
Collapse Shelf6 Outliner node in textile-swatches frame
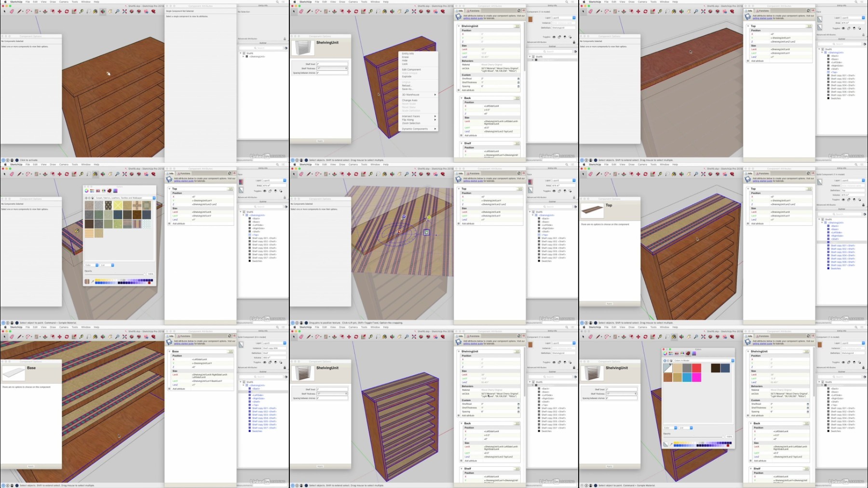point(241,212)
